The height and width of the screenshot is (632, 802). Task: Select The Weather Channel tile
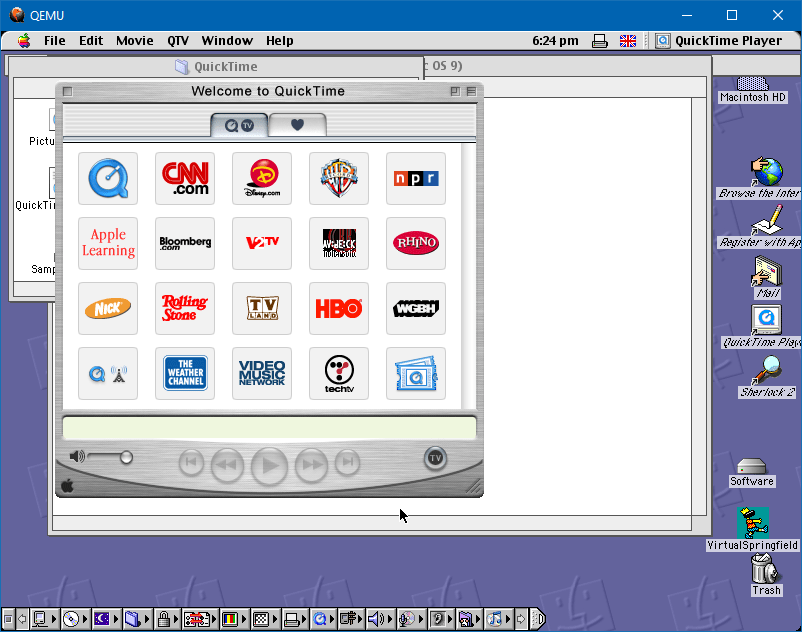coord(185,373)
